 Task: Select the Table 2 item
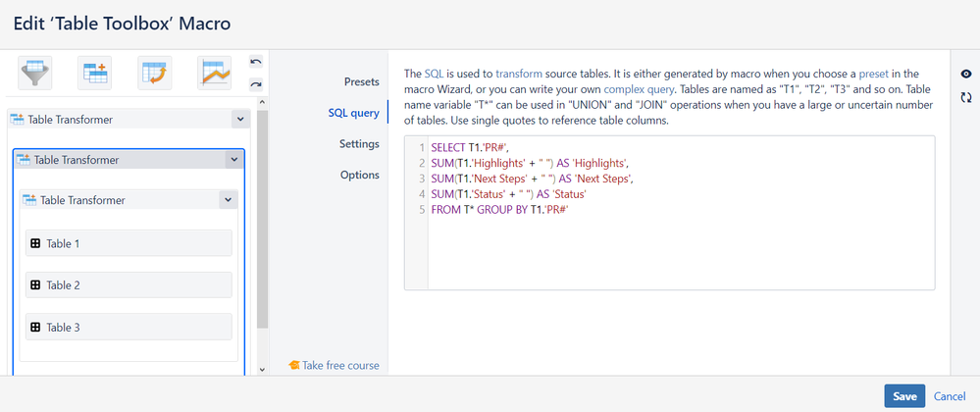128,285
